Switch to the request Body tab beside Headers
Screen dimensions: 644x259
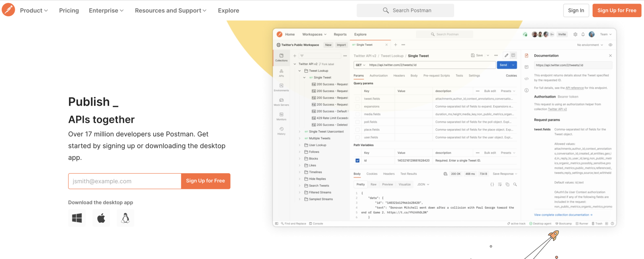(414, 75)
